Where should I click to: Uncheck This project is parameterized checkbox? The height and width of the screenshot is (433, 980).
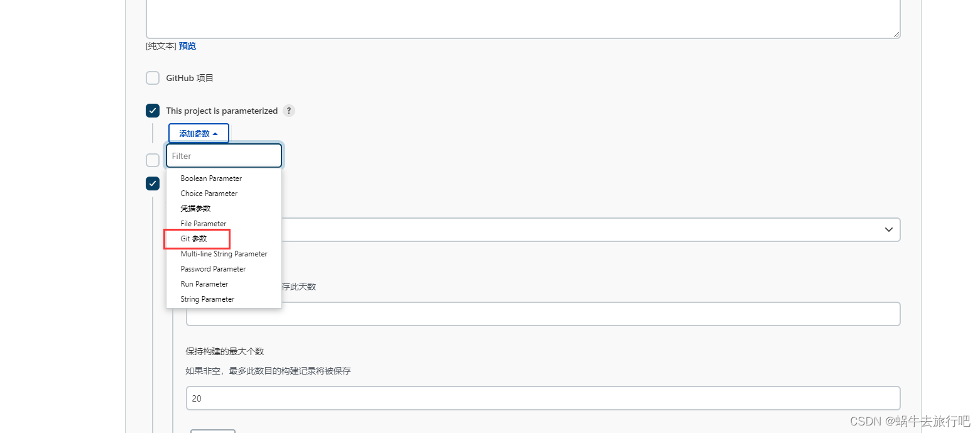[153, 111]
